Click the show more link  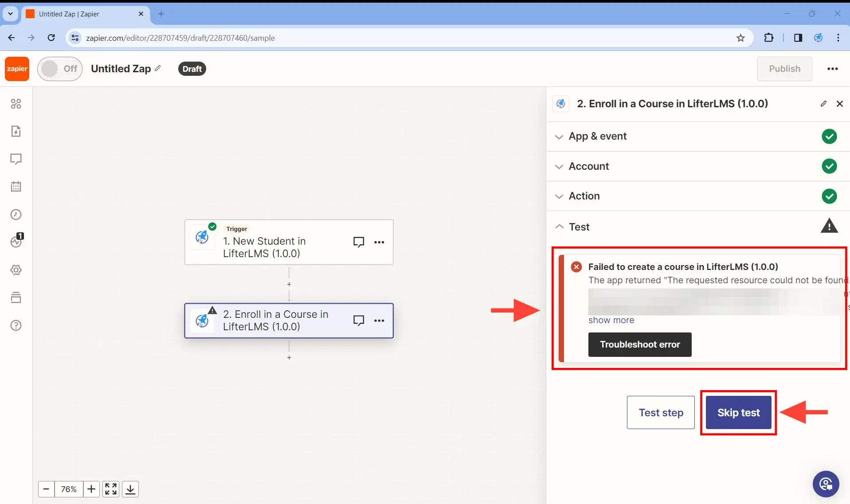coord(611,320)
